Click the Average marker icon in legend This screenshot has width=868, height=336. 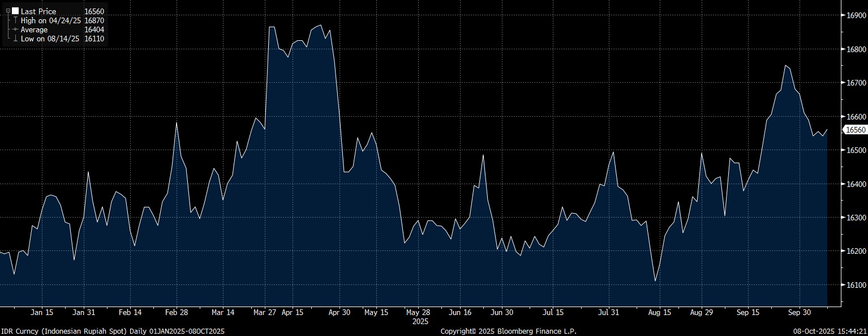(15, 29)
